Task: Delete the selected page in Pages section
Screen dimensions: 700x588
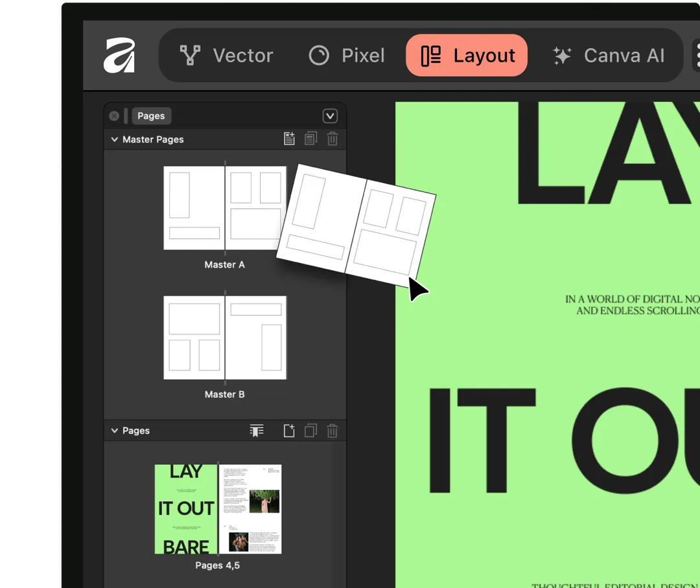Action: 332,430
